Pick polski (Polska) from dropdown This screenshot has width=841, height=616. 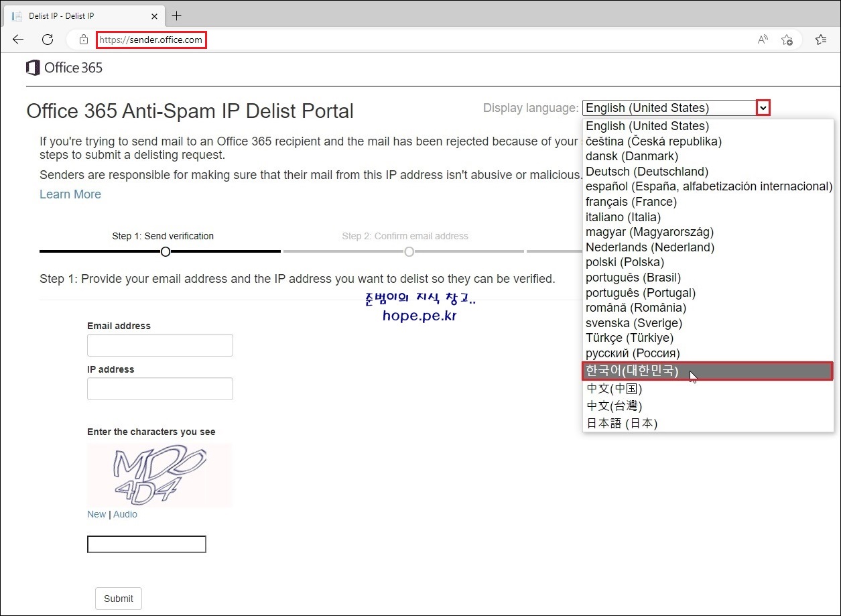tap(708, 262)
